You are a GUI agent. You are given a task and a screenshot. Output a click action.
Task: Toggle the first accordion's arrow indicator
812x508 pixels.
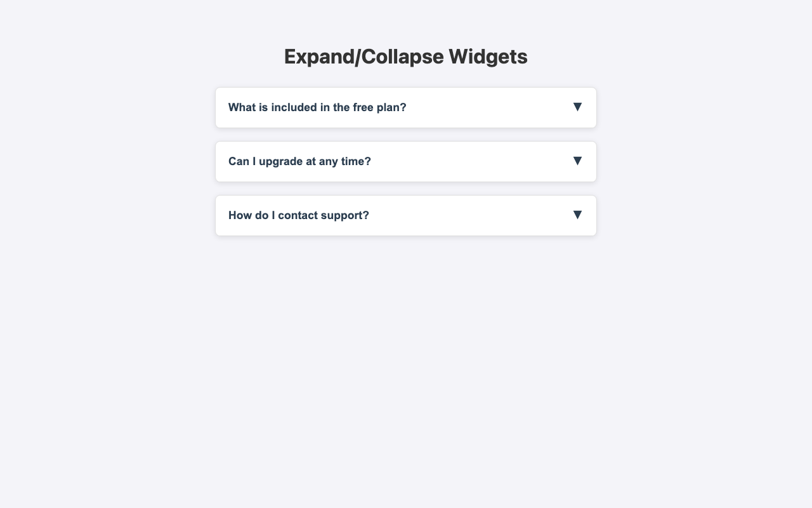pos(577,107)
